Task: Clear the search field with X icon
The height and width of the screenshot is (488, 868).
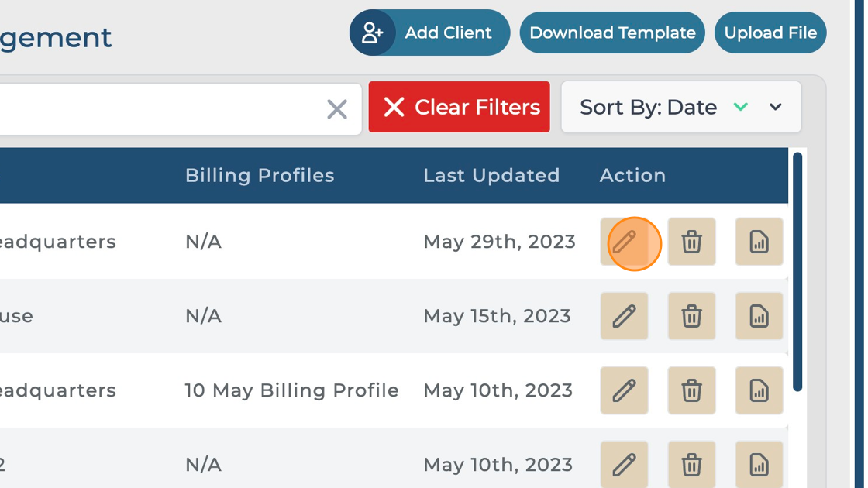Action: tap(337, 109)
